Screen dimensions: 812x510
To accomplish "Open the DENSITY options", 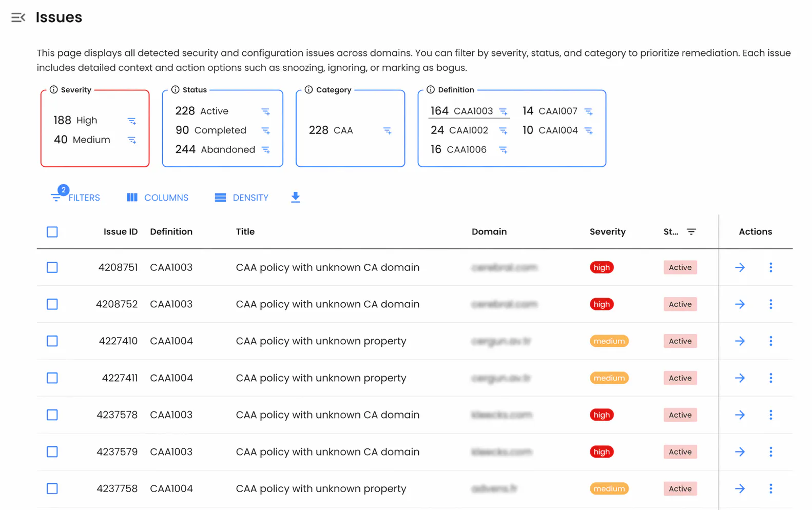I will click(x=242, y=198).
